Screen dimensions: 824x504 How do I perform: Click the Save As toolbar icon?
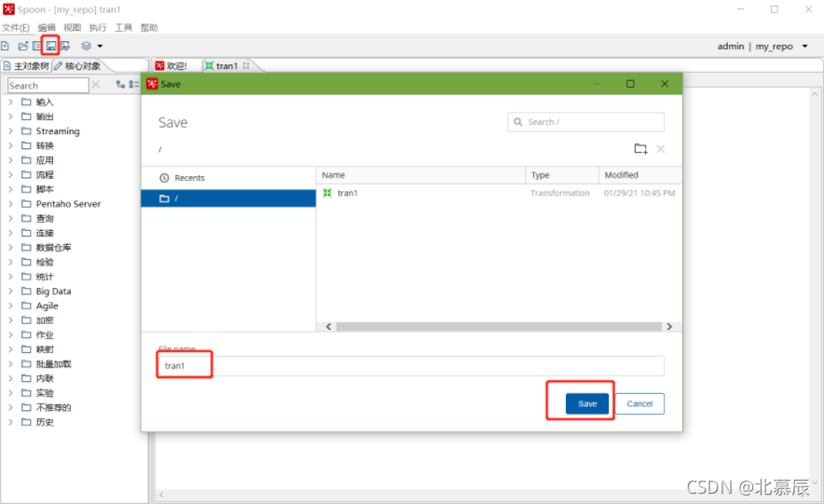(x=65, y=47)
